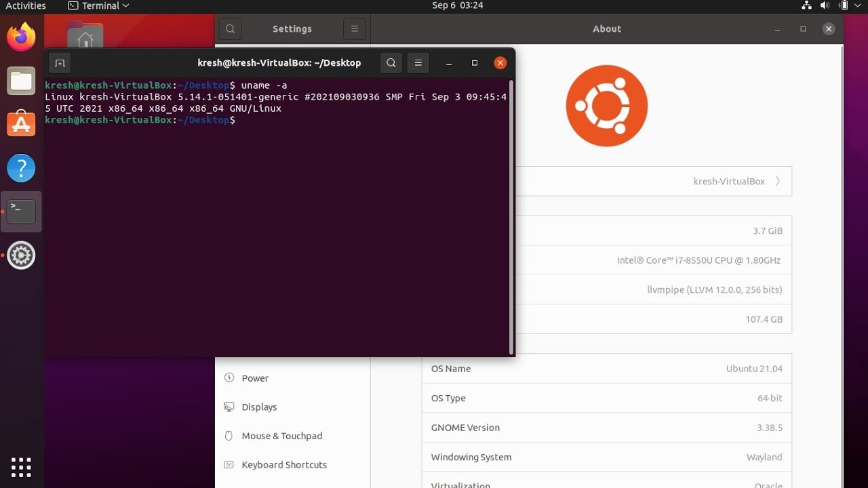Show Applications grid in the dock
Image resolution: width=868 pixels, height=488 pixels.
21,467
